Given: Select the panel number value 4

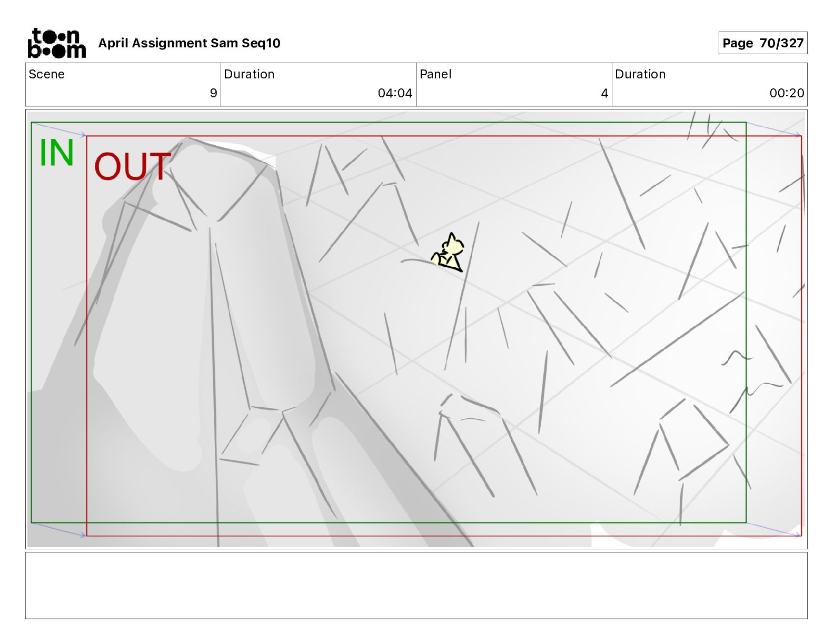Looking at the screenshot, I should click(x=604, y=93).
